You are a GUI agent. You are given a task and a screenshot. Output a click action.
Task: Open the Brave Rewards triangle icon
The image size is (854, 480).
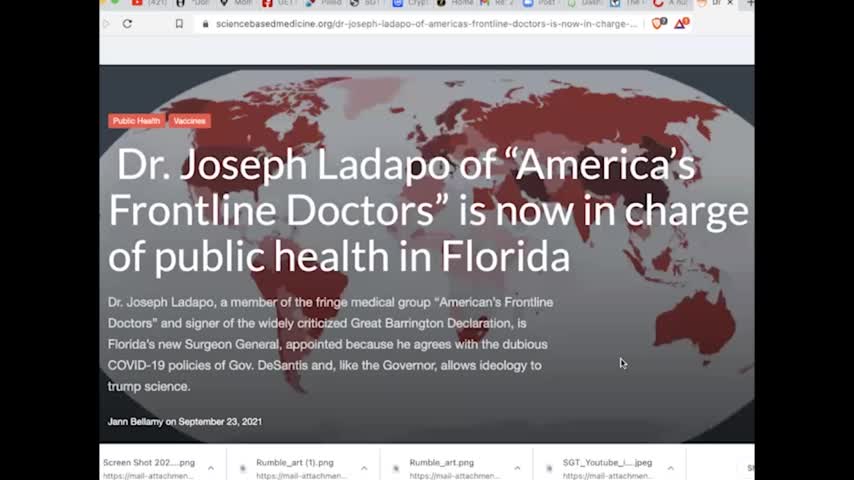(x=681, y=23)
